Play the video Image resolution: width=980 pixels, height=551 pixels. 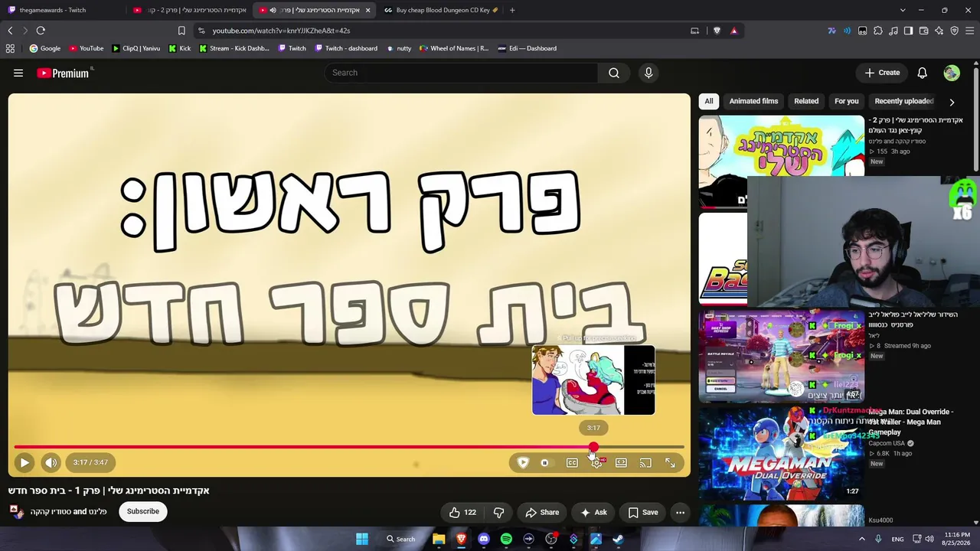click(x=24, y=462)
